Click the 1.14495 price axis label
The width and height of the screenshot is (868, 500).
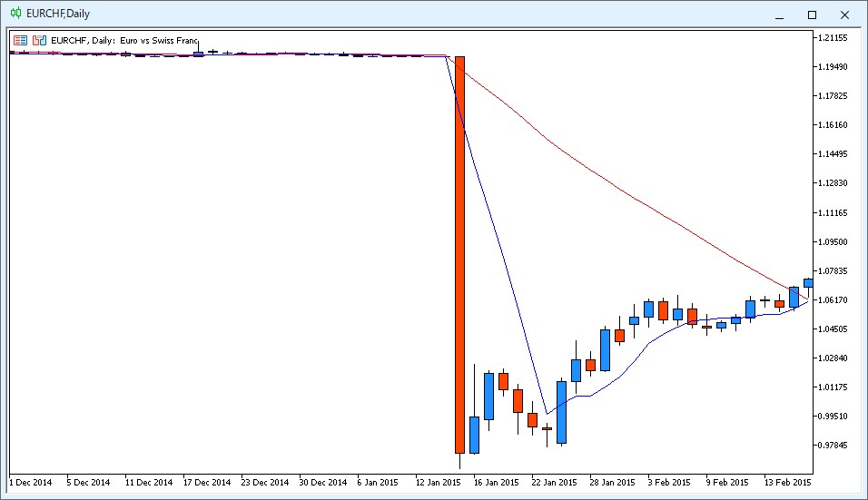point(833,153)
